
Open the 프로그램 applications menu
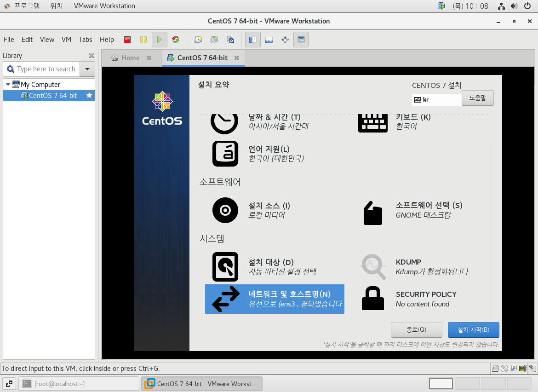(22, 6)
